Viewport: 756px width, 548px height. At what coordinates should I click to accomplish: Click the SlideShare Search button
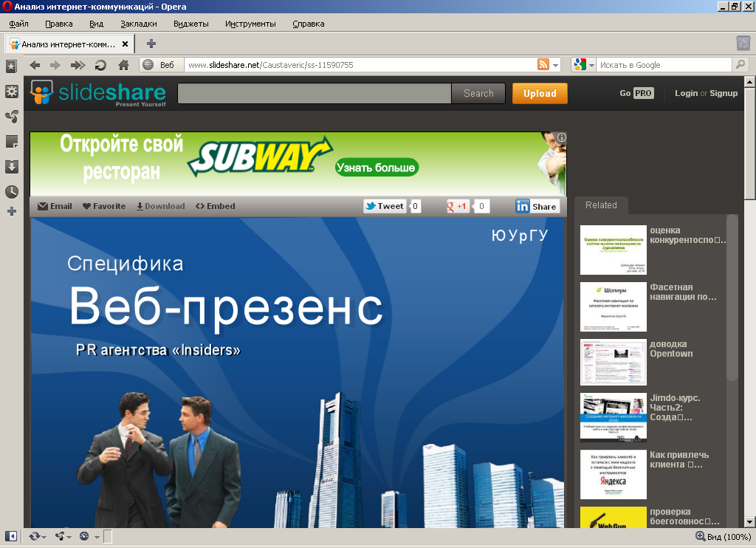click(478, 93)
